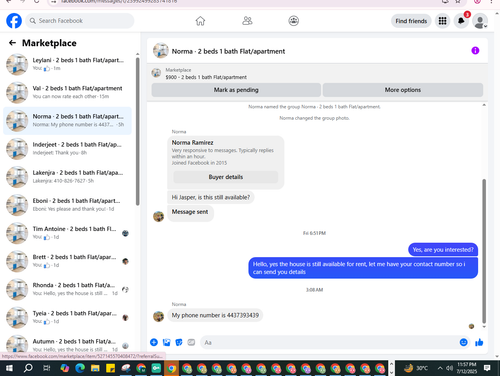The width and height of the screenshot is (500, 376).
Task: Open Microsoft Edge from taskbar
Action: pyautogui.click(x=80, y=368)
